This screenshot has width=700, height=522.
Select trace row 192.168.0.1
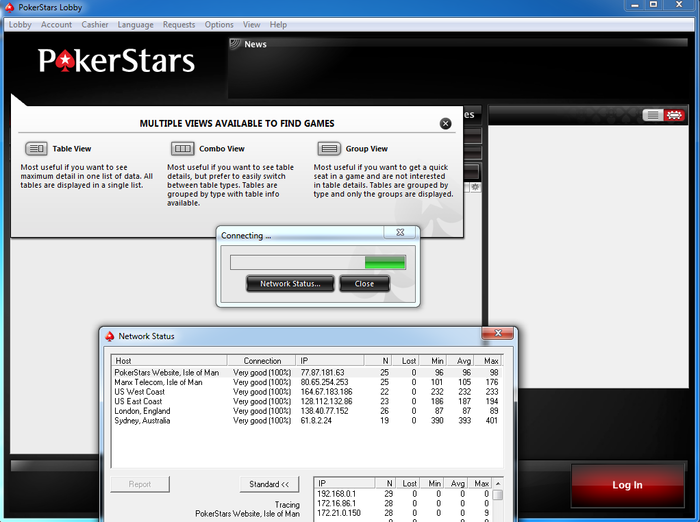tap(403, 494)
